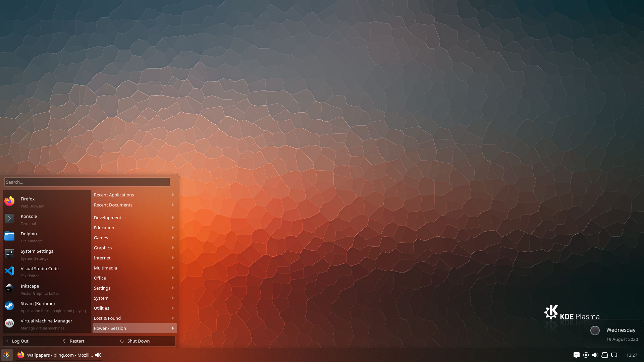Click Wednesday date widget text
Image resolution: width=644 pixels, height=362 pixels.
coord(621,330)
